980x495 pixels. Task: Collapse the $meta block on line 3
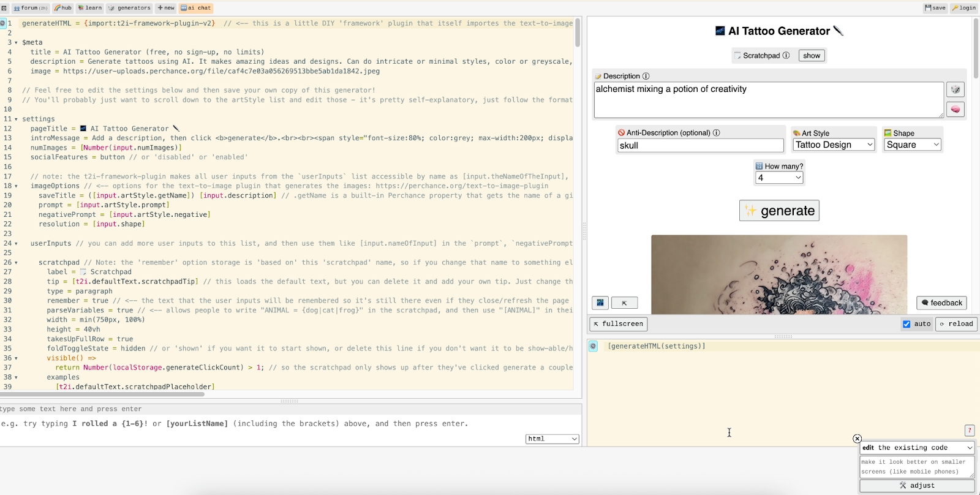pos(16,43)
